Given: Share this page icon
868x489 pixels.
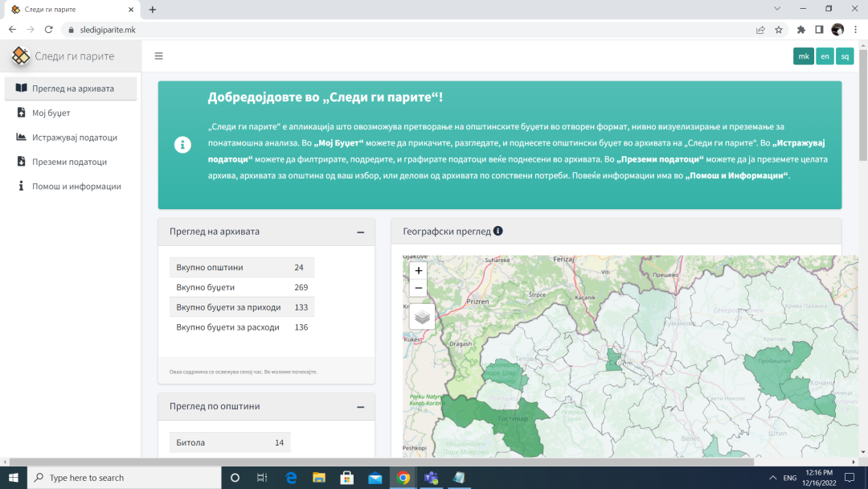Looking at the screenshot, I should [x=760, y=30].
